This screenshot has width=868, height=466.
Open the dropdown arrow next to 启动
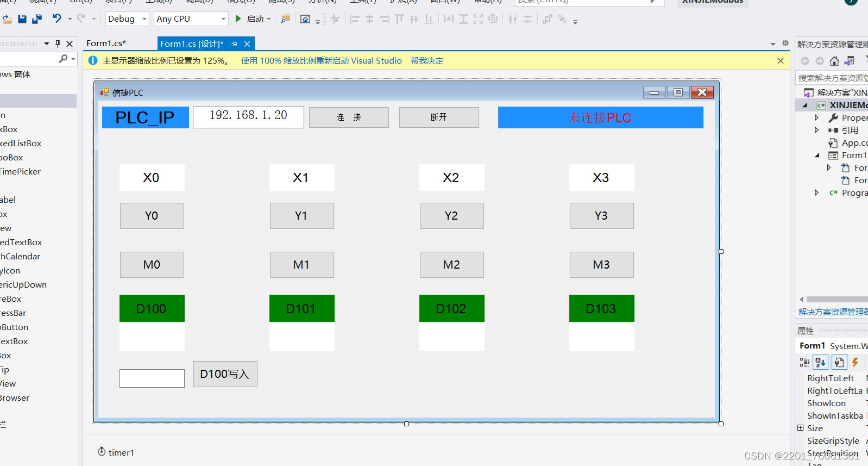pyautogui.click(x=268, y=19)
